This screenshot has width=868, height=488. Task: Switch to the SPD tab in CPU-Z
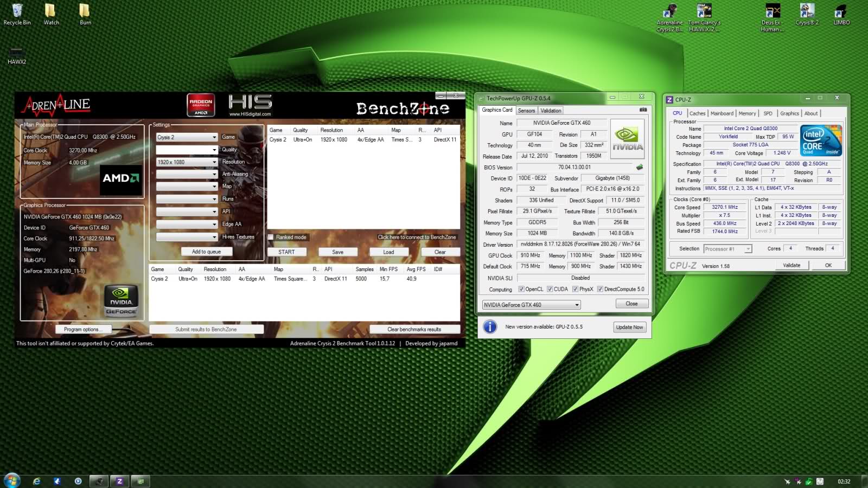click(768, 113)
